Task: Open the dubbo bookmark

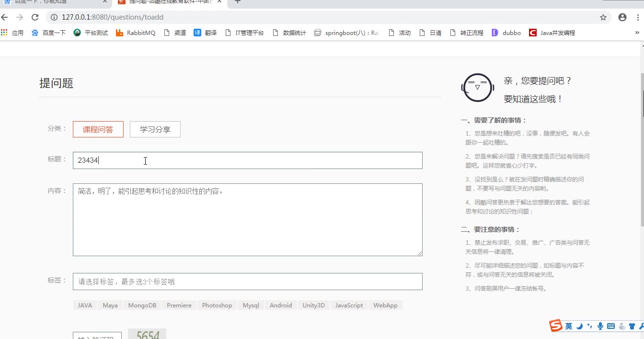Action: pos(506,33)
